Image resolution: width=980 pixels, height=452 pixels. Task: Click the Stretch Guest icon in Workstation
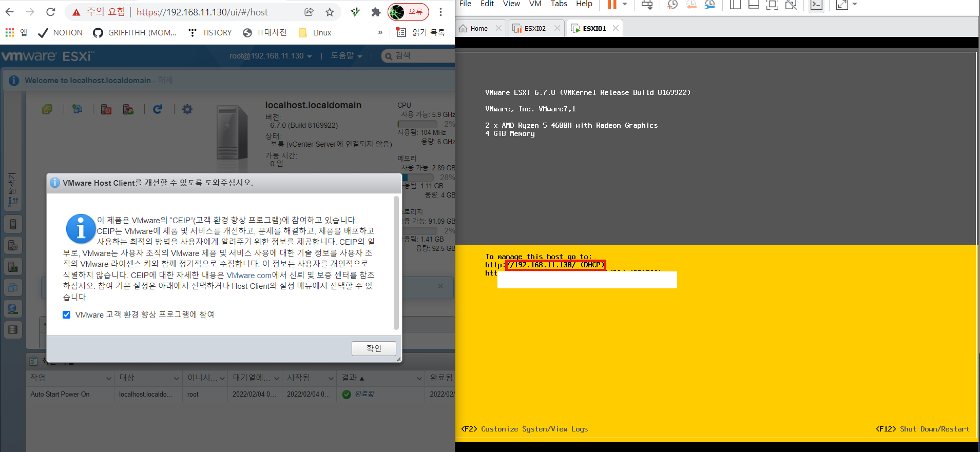[842, 5]
